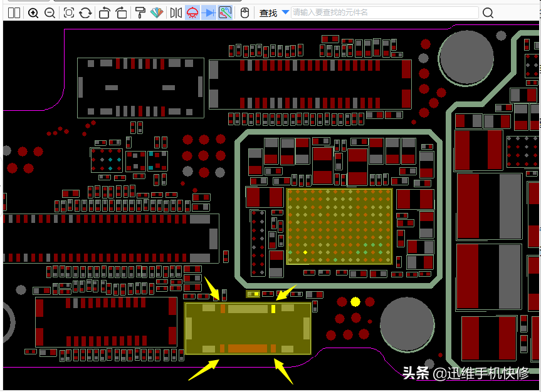The image size is (541, 392).
Task: Select the large olive BGA chip
Action: point(340,226)
